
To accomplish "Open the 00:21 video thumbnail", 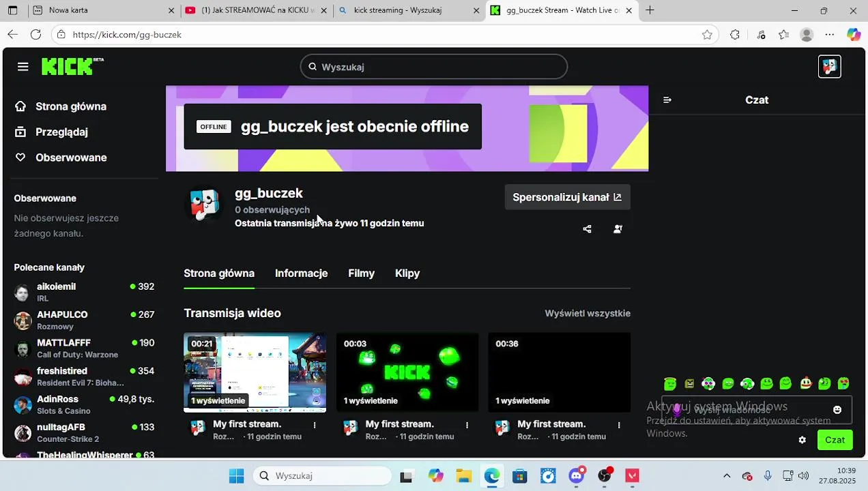I will pyautogui.click(x=255, y=372).
